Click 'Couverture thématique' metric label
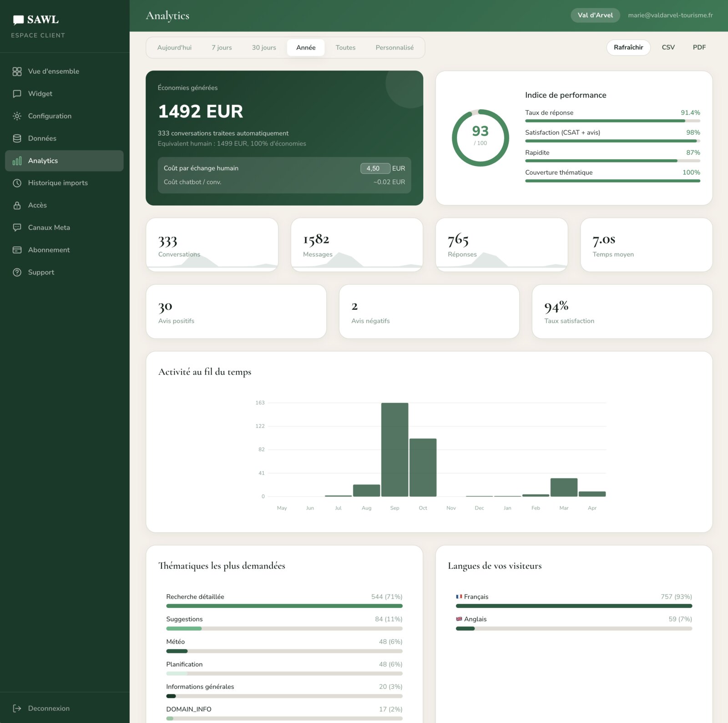The width and height of the screenshot is (728, 723). point(559,172)
